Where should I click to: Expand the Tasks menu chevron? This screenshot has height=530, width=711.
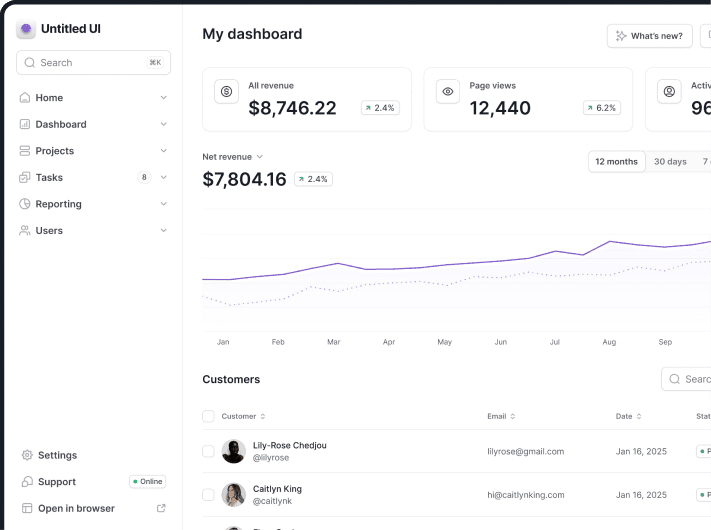tap(164, 177)
